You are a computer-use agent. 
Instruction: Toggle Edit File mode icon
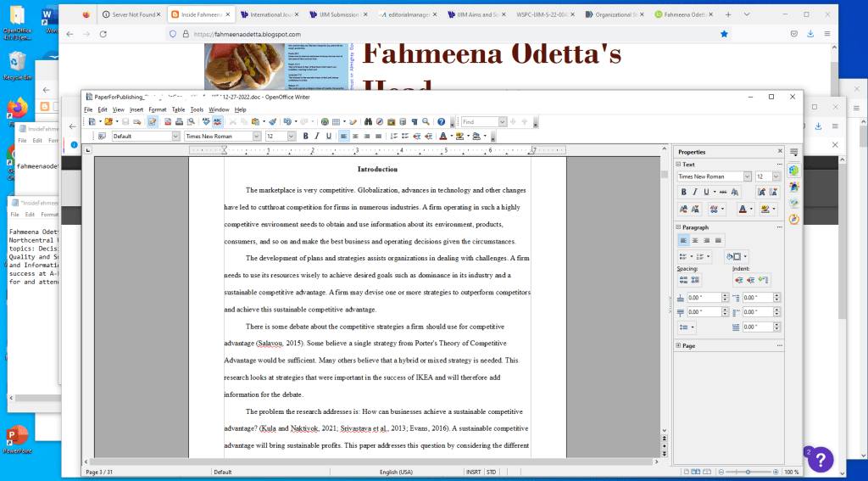pyautogui.click(x=153, y=121)
